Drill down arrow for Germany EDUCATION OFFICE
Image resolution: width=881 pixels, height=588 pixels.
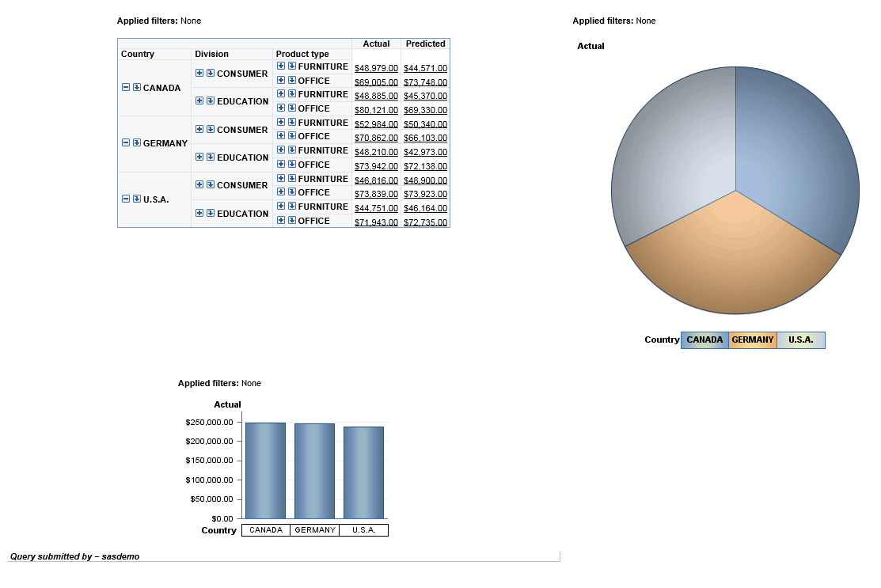pyautogui.click(x=291, y=165)
